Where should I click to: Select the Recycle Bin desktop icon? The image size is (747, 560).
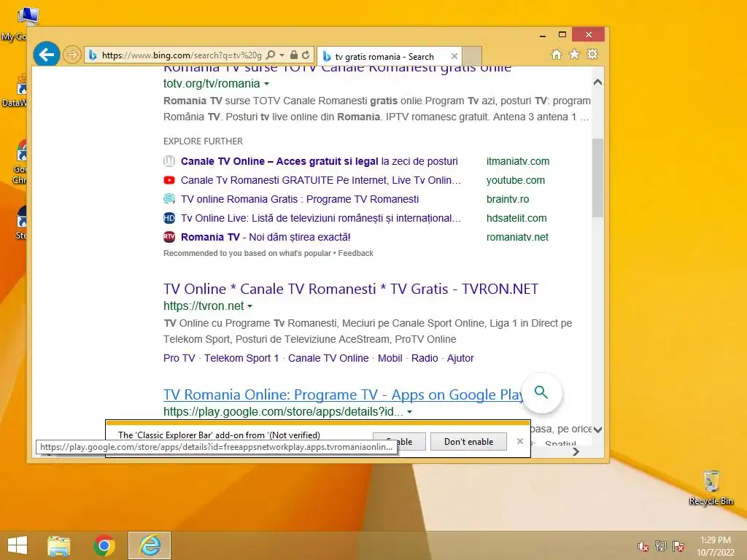point(711,487)
